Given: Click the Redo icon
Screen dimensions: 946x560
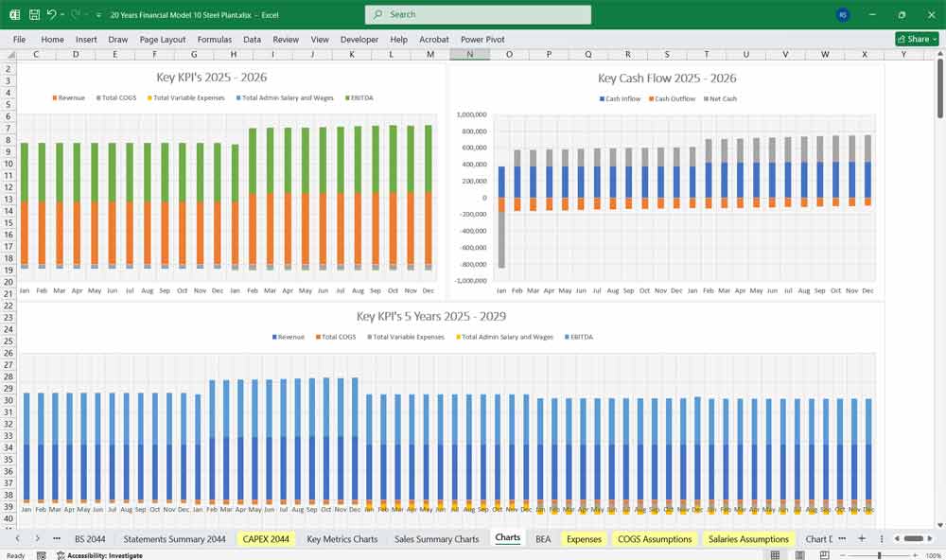Looking at the screenshot, I should click(x=74, y=14).
